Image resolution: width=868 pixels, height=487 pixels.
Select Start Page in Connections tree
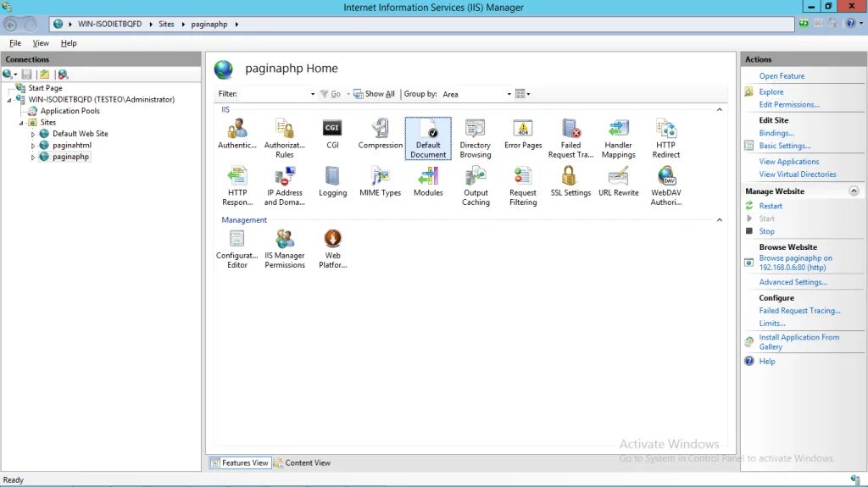pos(45,88)
